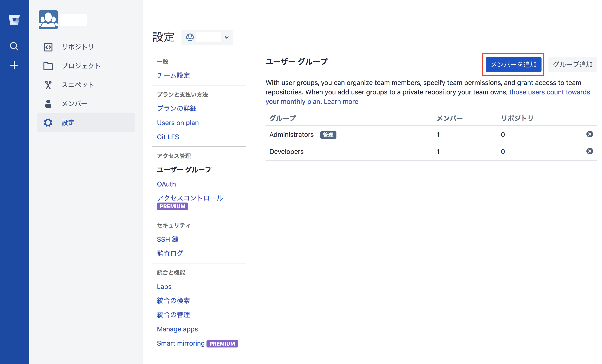Open OAuth settings link

pyautogui.click(x=166, y=184)
